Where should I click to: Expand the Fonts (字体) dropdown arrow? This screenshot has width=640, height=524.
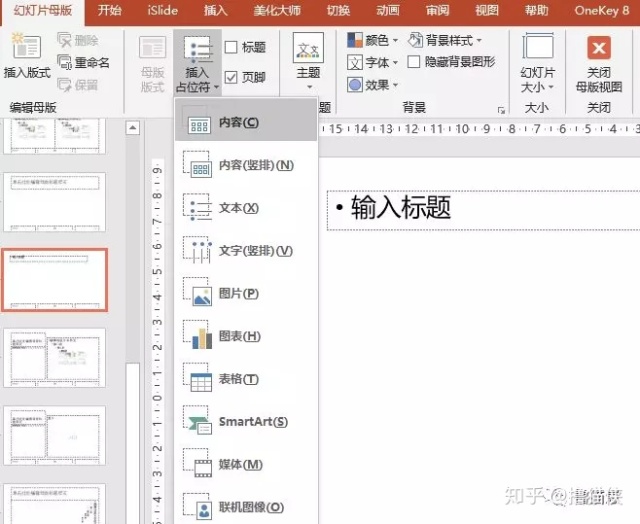tap(395, 63)
